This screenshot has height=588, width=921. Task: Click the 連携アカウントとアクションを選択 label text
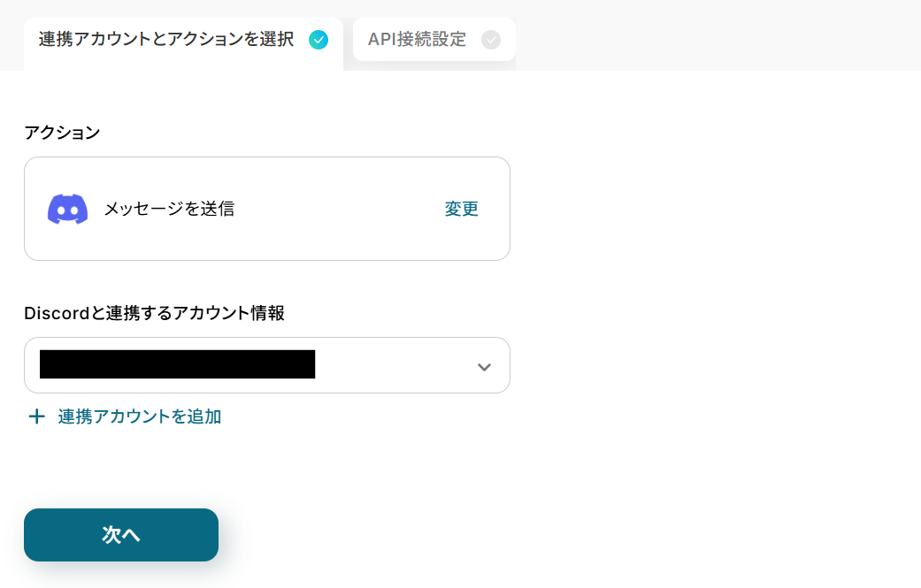coord(166,39)
